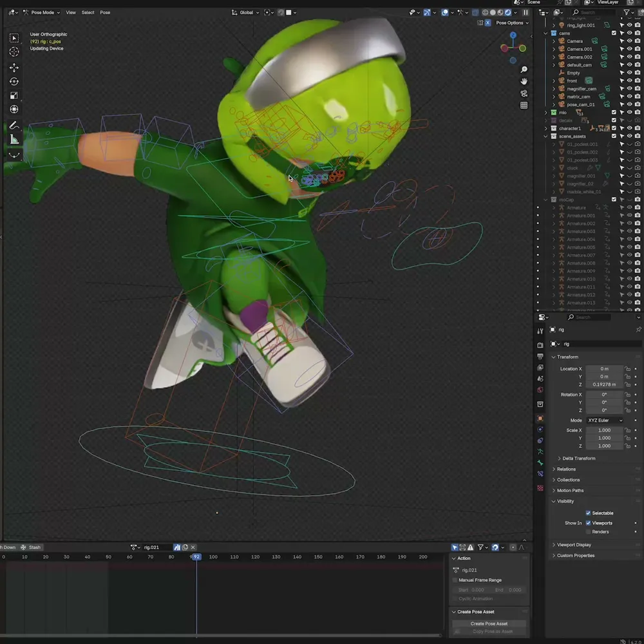Open the Render properties tab
The width and height of the screenshot is (644, 644).
pos(540,345)
